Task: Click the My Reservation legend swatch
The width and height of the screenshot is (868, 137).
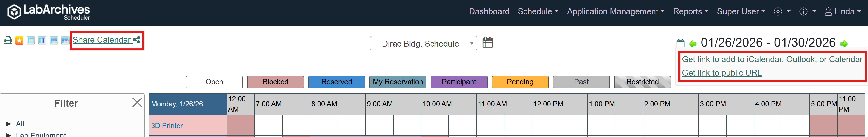Action: pyautogui.click(x=398, y=82)
